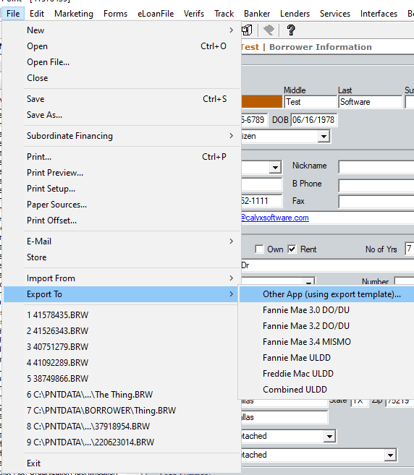
Task: Open recent file 3 40751279.BRW
Action: 122,347
